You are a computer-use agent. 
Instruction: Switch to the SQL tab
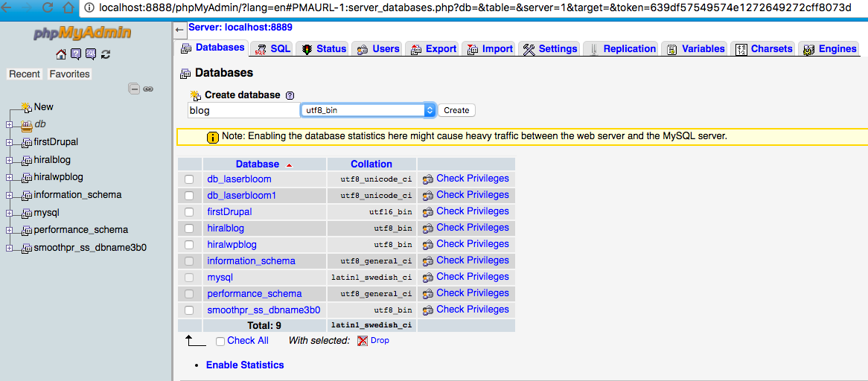(x=272, y=48)
